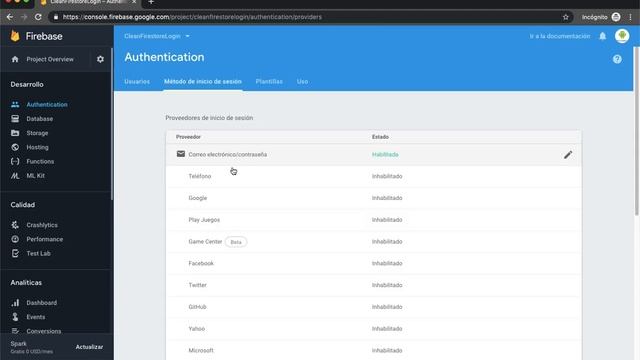Open the Yahoo provider row
This screenshot has height=360, width=640.
[x=373, y=329]
